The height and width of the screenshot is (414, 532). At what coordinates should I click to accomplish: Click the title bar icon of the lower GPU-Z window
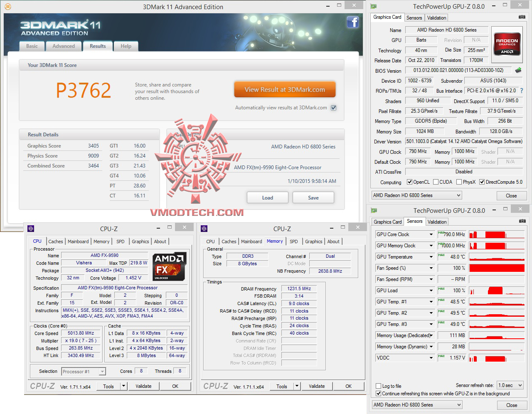374,211
